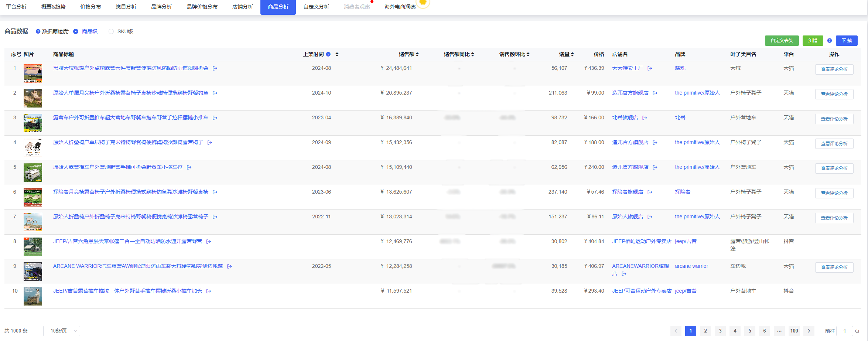Open 10条/页 page size dropdown
868x341 pixels.
pos(62,331)
